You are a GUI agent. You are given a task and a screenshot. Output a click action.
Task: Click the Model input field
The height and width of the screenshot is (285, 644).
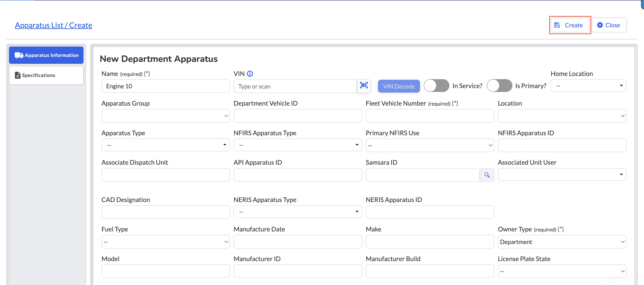tap(165, 271)
